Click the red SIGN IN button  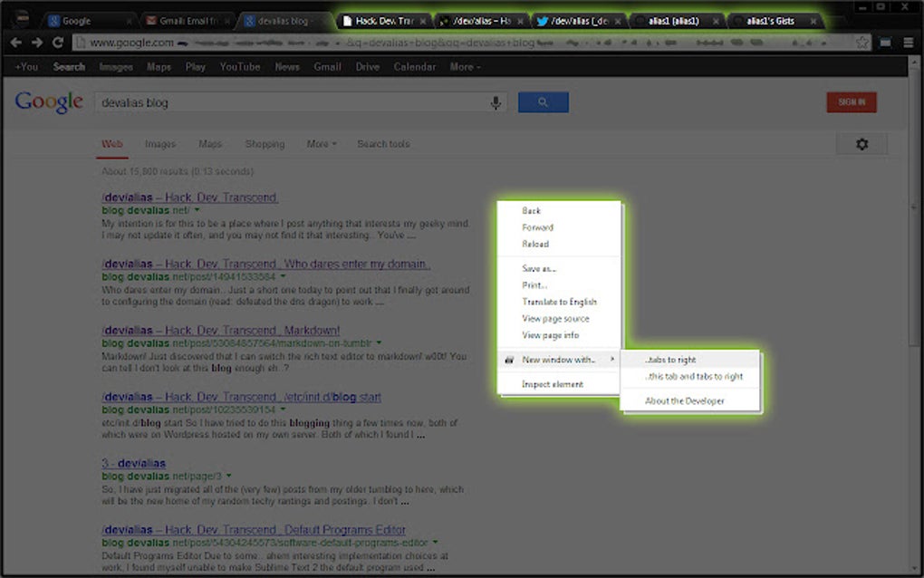point(851,102)
